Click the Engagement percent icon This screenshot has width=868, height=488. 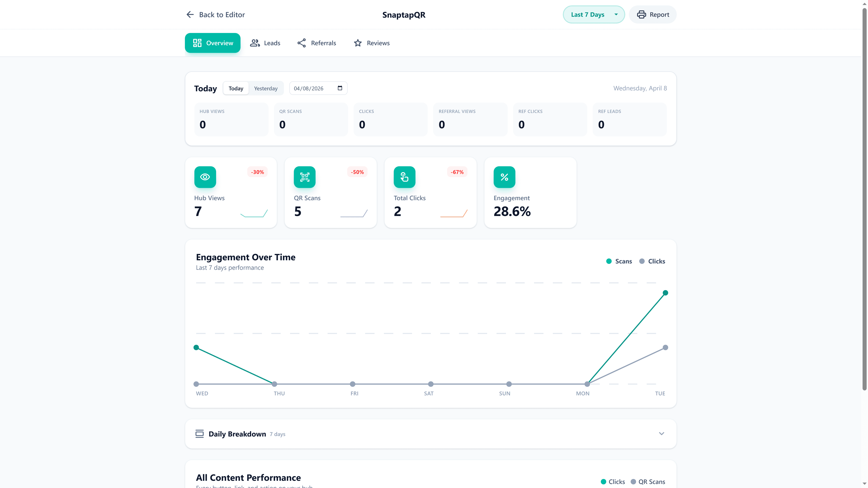pyautogui.click(x=505, y=177)
